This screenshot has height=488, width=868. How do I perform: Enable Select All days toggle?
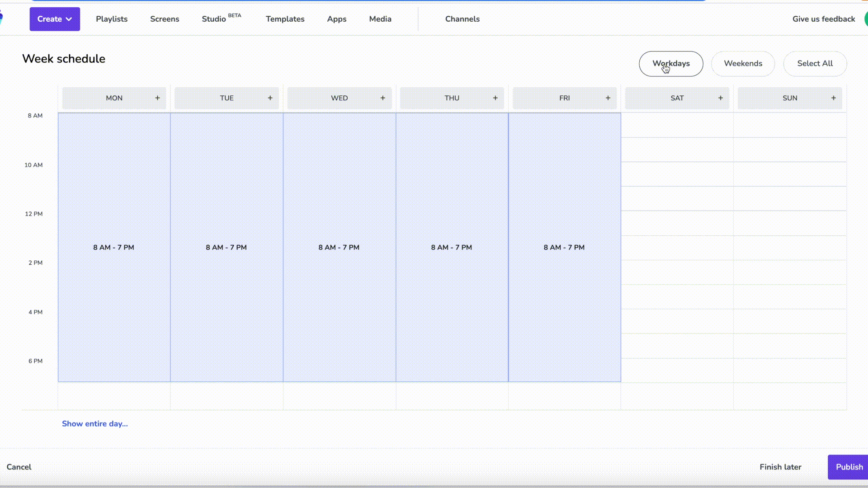815,63
